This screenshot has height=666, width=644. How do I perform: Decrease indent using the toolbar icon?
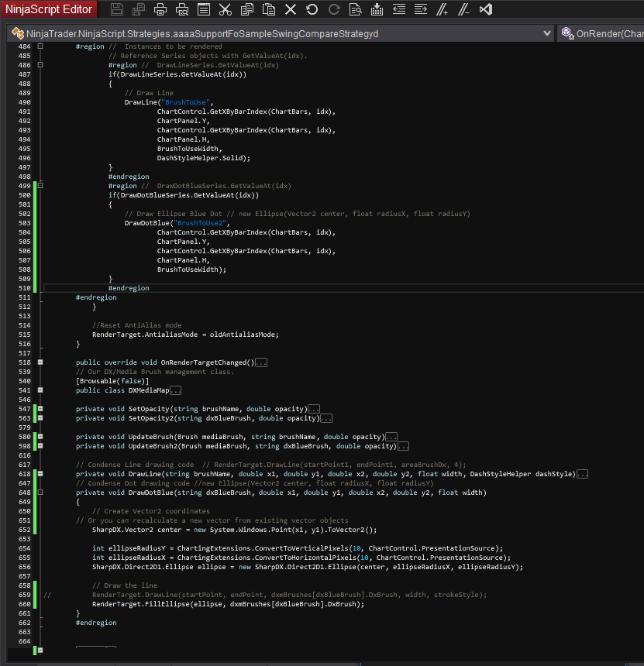pyautogui.click(x=398, y=10)
